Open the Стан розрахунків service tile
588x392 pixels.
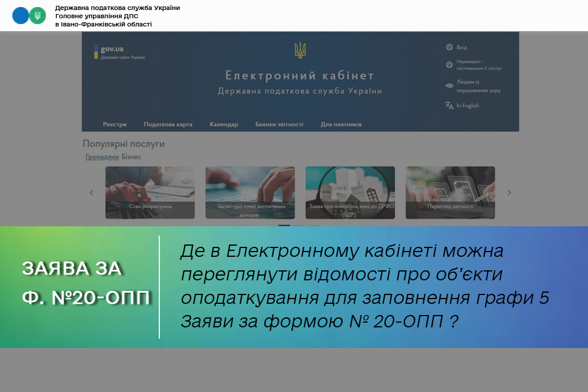coord(150,193)
